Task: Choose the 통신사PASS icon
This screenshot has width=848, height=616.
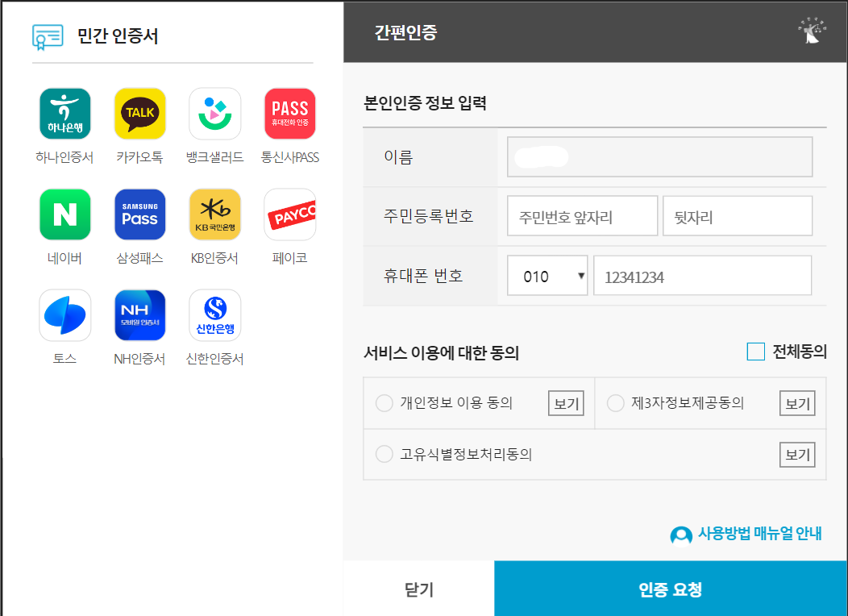Action: (290, 114)
